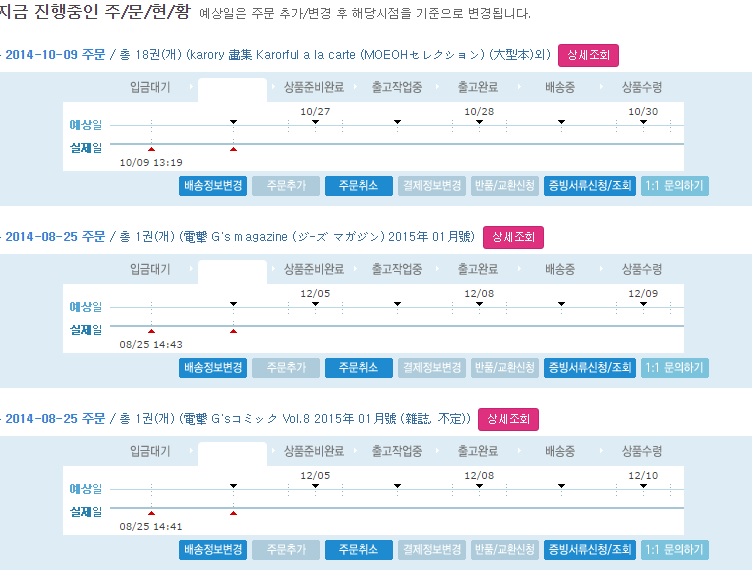
Task: Click the red marker above 10/09 13:19
Action: point(151,149)
